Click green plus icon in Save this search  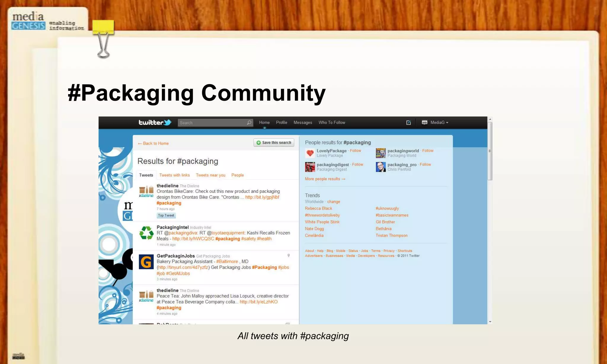coord(258,143)
